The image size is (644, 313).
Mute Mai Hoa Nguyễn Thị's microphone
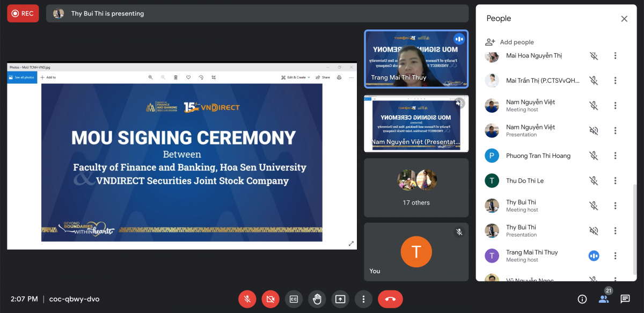[x=594, y=56]
